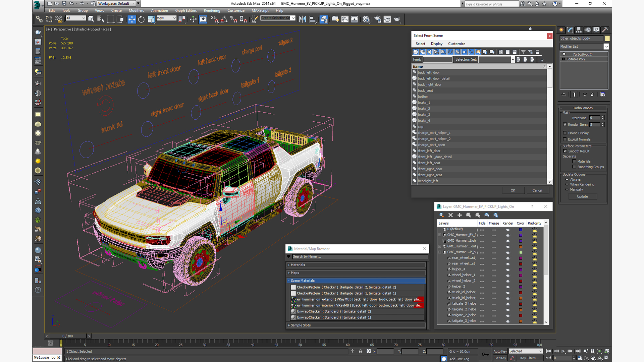
Task: Open the Selection Set dropdown in Select From Scene
Action: click(x=513, y=59)
